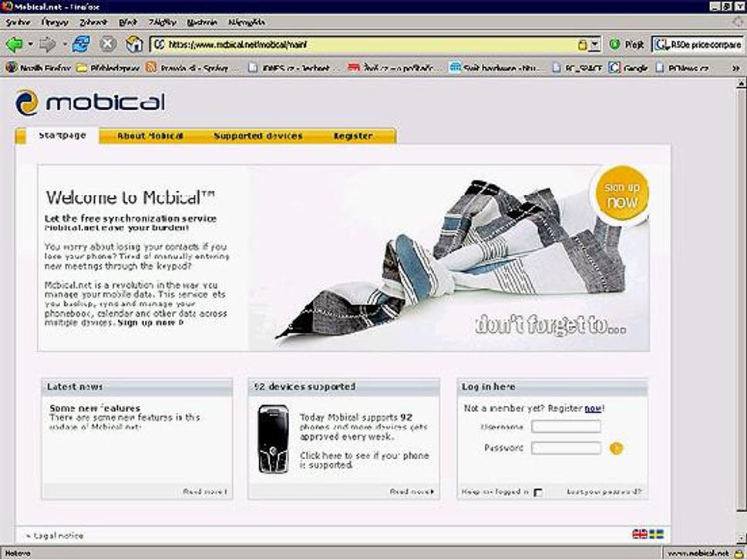Click the Password input field
Image resolution: width=747 pixels, height=560 pixels.
coord(566,448)
